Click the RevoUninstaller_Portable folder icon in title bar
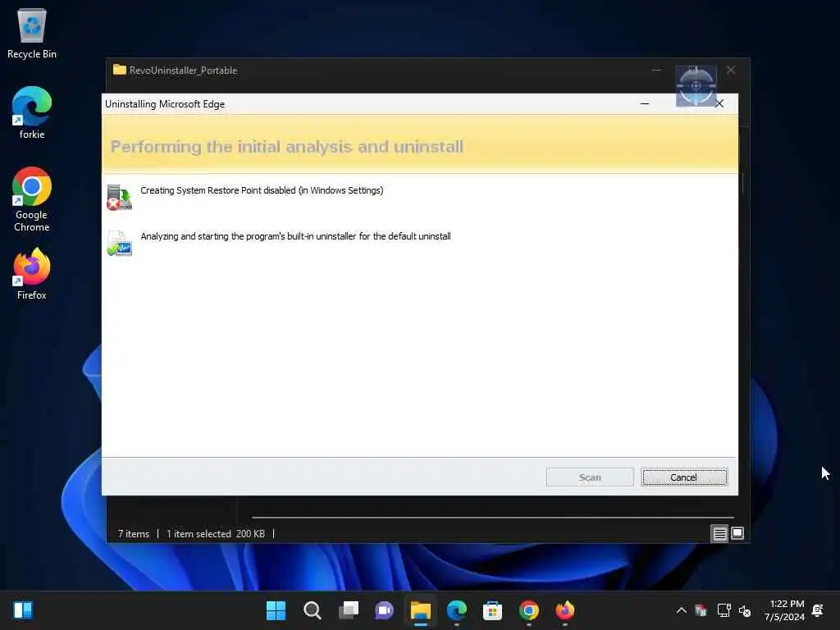This screenshot has height=630, width=840. 120,70
